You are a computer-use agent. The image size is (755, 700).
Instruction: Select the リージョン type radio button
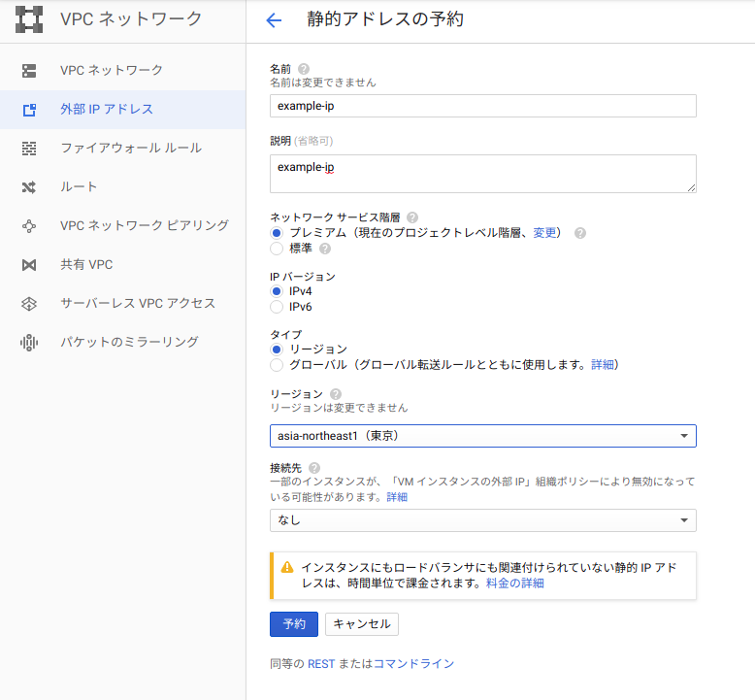pos(277,350)
